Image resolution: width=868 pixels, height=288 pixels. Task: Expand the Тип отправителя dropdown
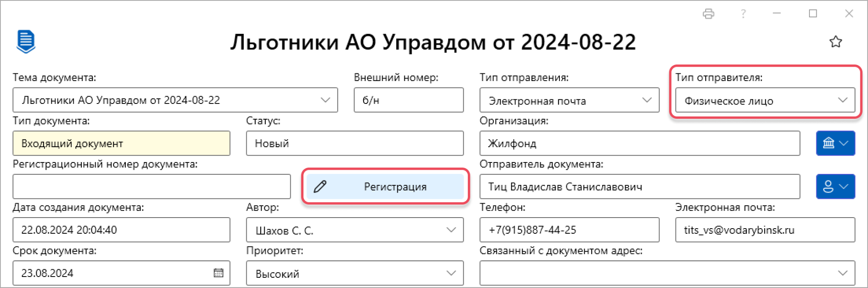pyautogui.click(x=765, y=101)
